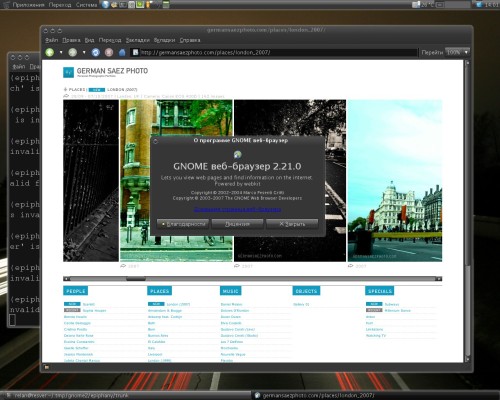Screen dimensions: 500x400
Task: Open Файл menu in the terminal window
Action: 18,66
